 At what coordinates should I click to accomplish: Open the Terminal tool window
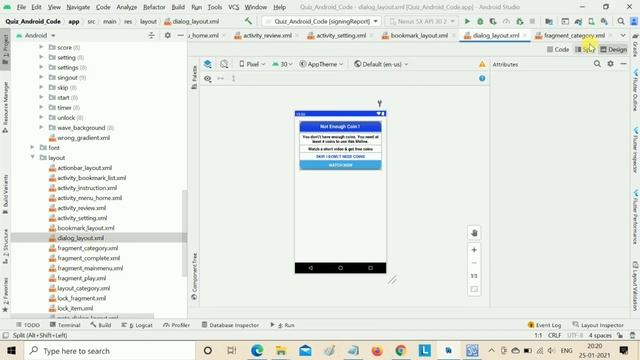point(65,325)
